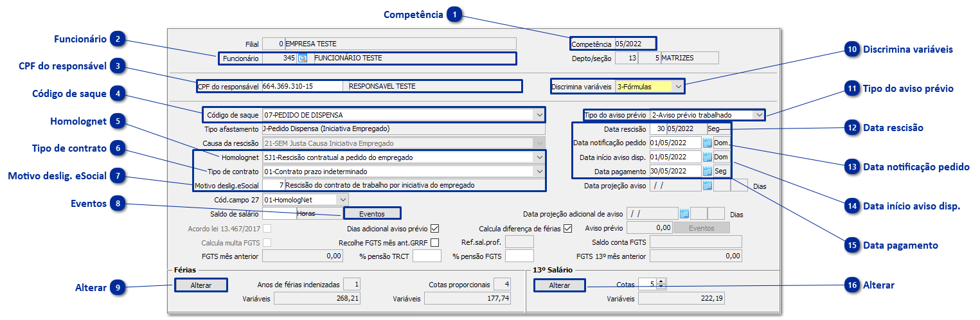Image resolution: width=980 pixels, height=320 pixels.
Task: Expand the Homolognet dropdown list
Action: tap(539, 157)
